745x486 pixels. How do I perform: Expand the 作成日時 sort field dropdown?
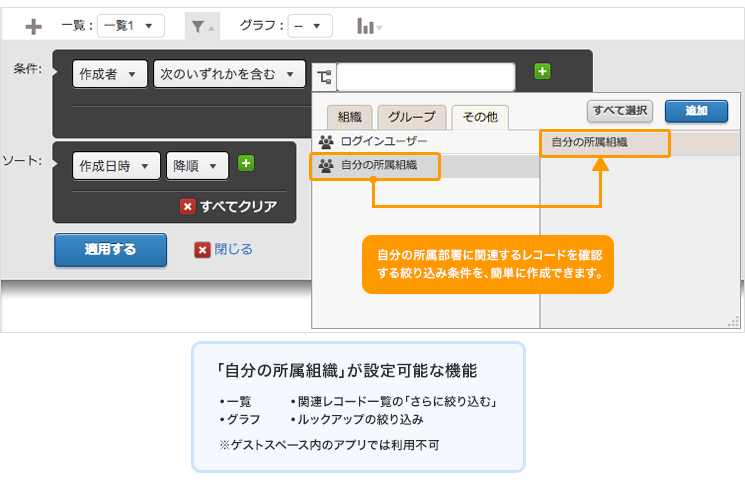tap(117, 165)
